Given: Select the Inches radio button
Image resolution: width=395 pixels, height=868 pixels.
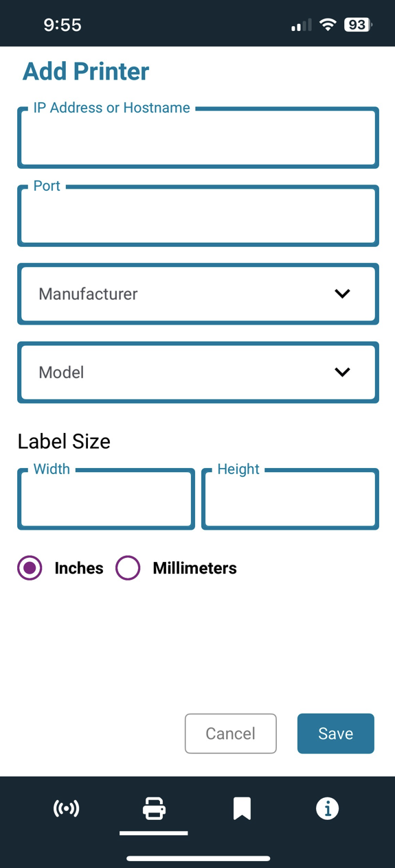Looking at the screenshot, I should pyautogui.click(x=30, y=567).
